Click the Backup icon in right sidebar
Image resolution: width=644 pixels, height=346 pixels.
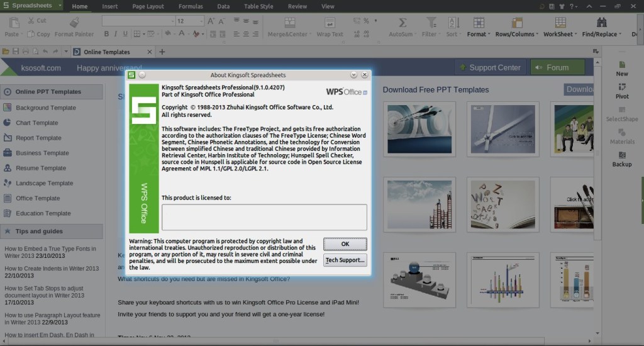coord(621,155)
